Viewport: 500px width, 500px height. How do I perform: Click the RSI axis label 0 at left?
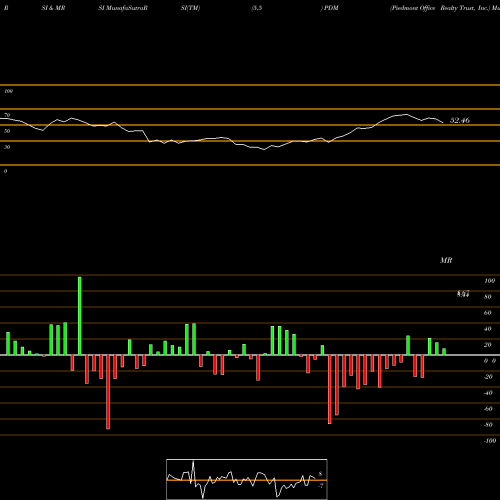5,171
